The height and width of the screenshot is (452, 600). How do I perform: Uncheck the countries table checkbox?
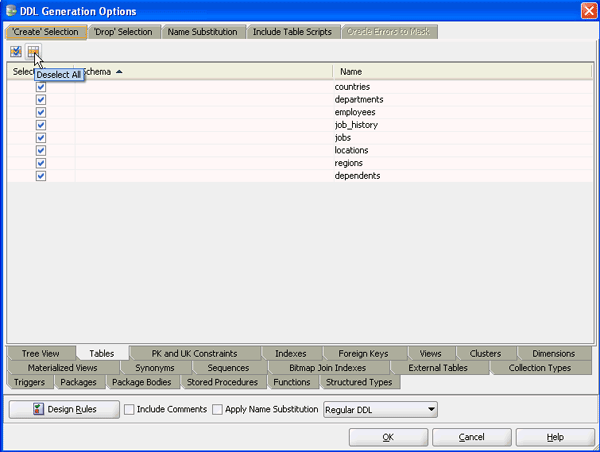click(41, 87)
